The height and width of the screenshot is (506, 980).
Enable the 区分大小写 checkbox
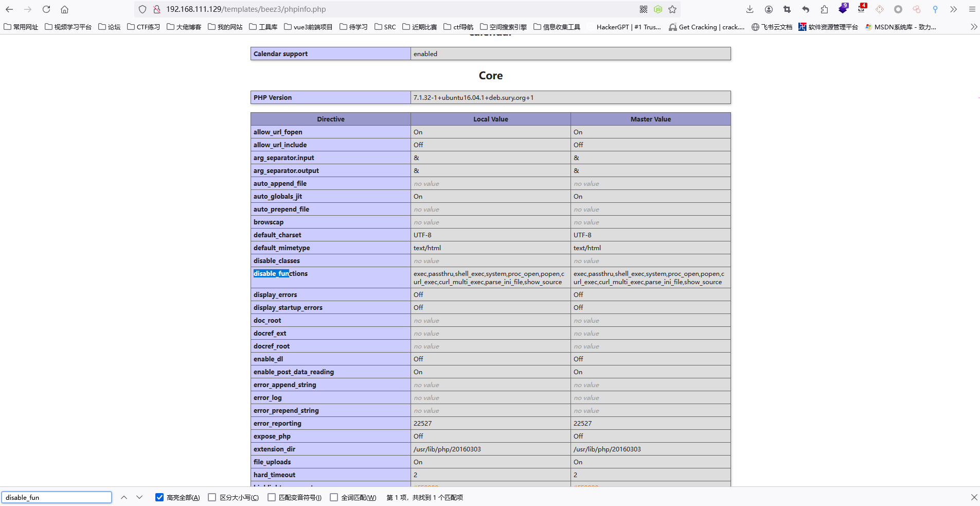(212, 497)
